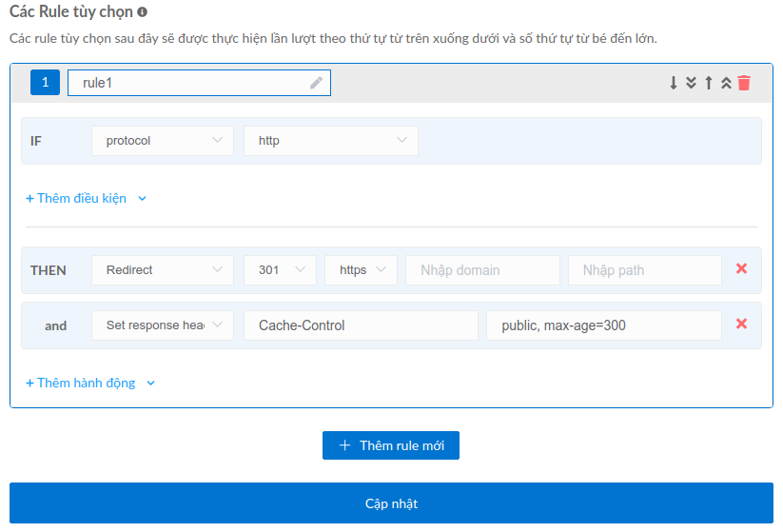Click the Thêm điều kiện link

[x=76, y=198]
